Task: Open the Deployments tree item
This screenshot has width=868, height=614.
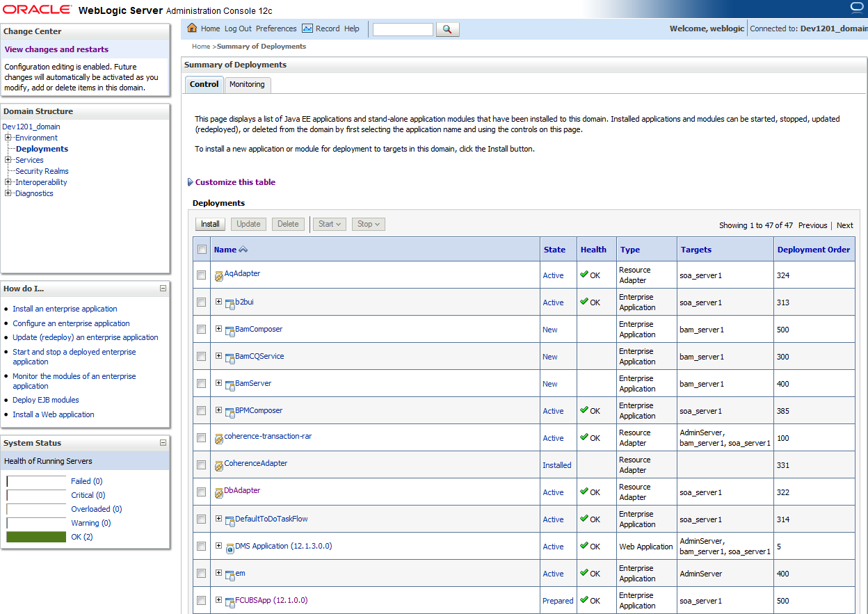Action: (x=42, y=149)
